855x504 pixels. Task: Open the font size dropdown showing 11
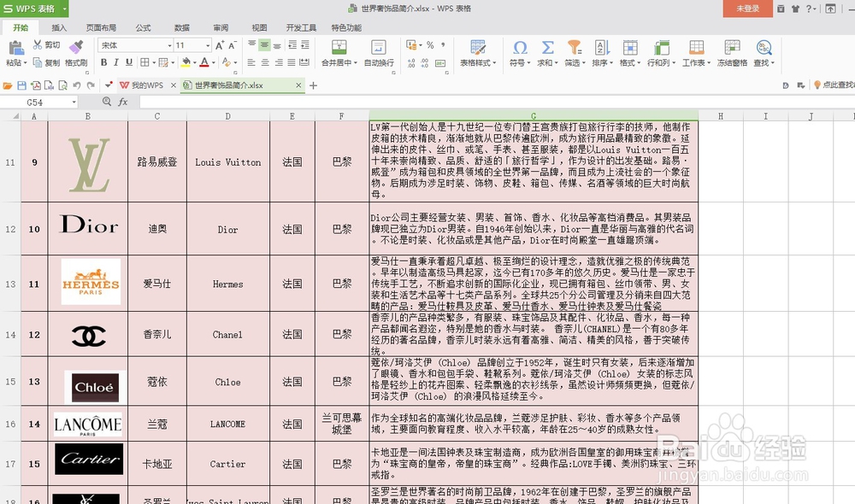pos(208,45)
